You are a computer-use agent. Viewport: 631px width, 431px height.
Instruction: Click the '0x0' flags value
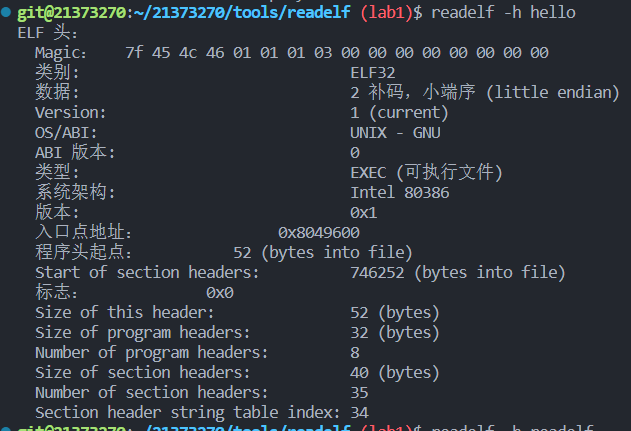pos(220,293)
